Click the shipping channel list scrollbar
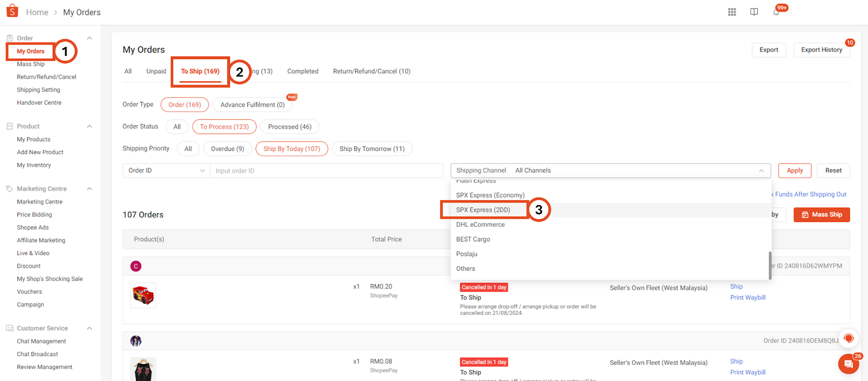The image size is (868, 381). [x=770, y=265]
